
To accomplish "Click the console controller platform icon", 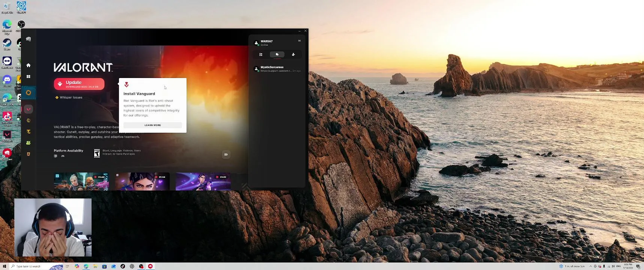I will coord(63,156).
